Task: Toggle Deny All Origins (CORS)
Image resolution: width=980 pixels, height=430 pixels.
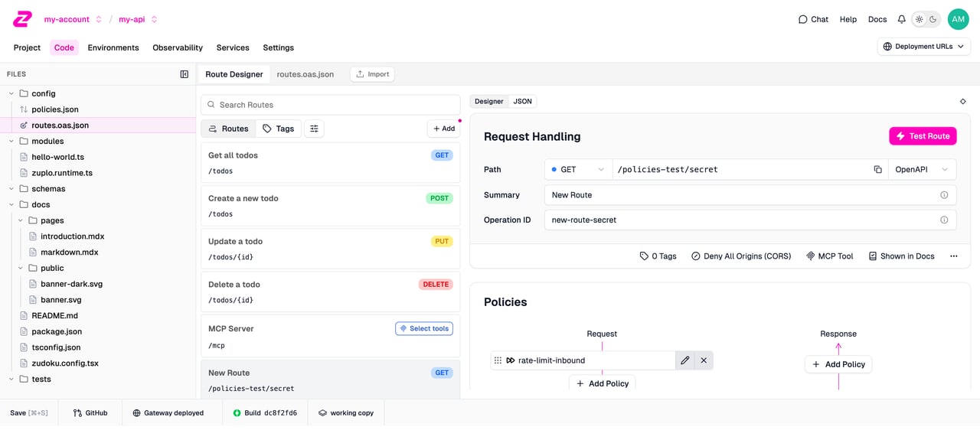Action: (740, 256)
